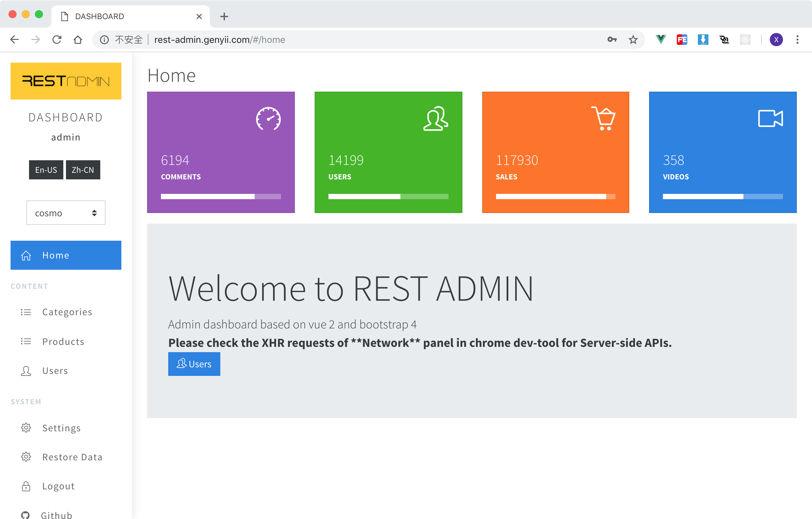Open Settings in the System section

pyautogui.click(x=61, y=428)
